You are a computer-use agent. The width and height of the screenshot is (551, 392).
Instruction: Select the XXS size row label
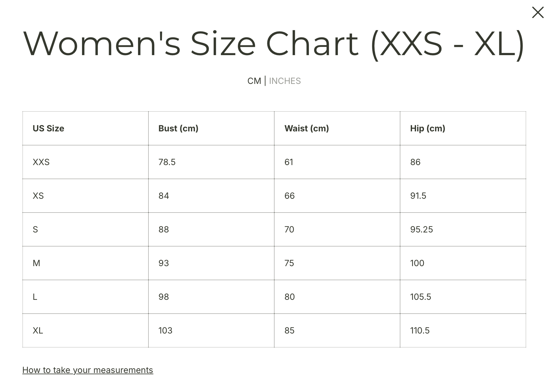(41, 162)
